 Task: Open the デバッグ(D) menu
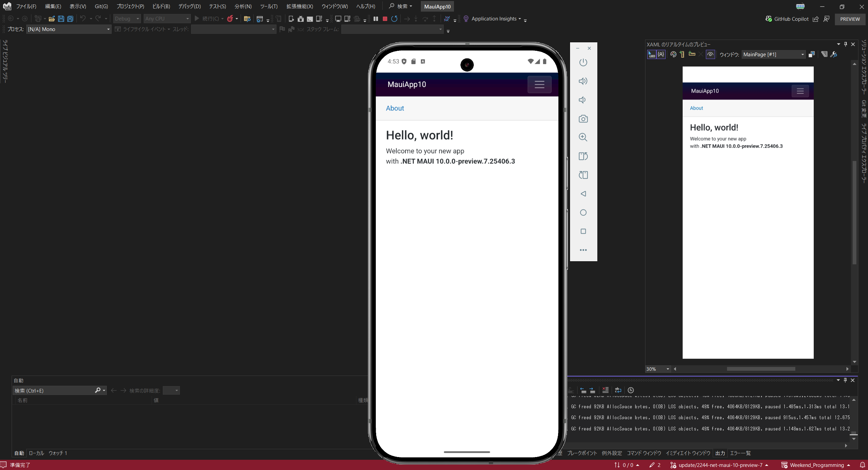(x=189, y=6)
